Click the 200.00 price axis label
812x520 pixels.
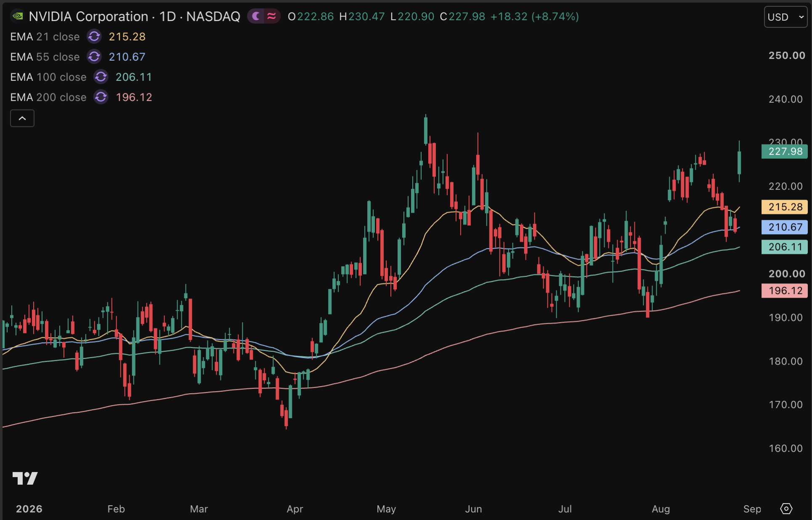click(x=787, y=274)
